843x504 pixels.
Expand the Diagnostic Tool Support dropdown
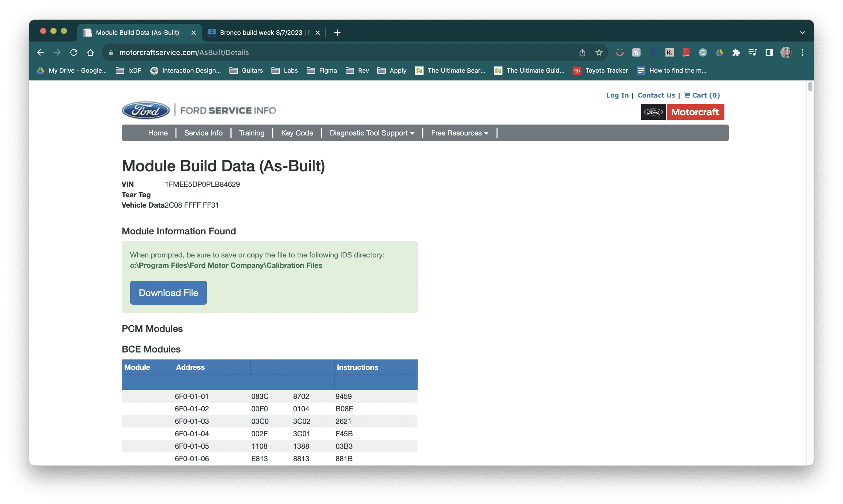pos(372,133)
